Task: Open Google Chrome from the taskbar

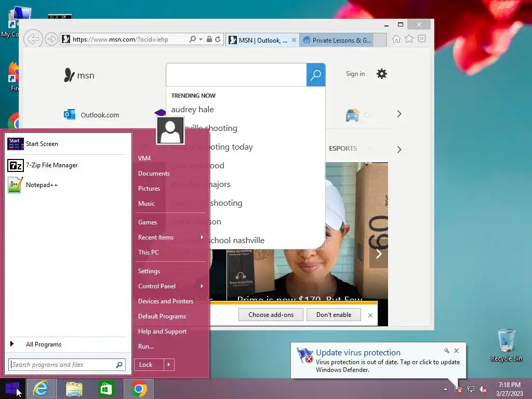Action: pos(138,389)
